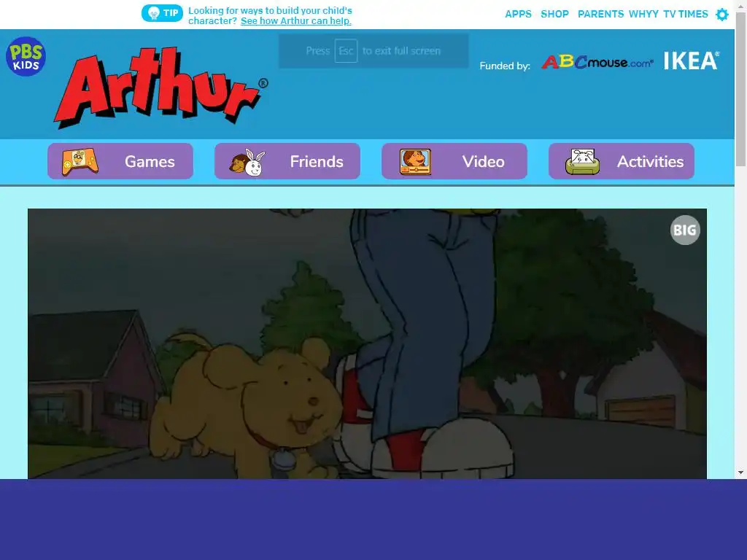The width and height of the screenshot is (747, 560).
Task: Go to the APPS page
Action: 518,15
